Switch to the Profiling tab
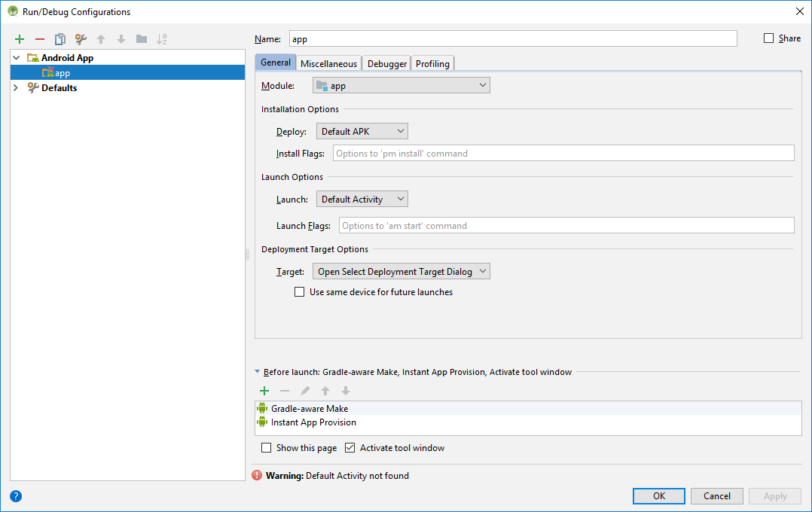The width and height of the screenshot is (812, 512). pyautogui.click(x=432, y=64)
